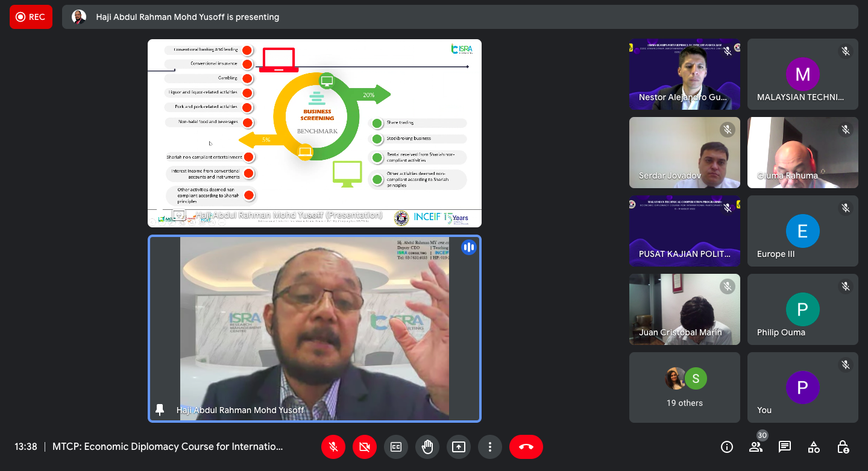The height and width of the screenshot is (471, 868).
Task: Open host controls lock icon
Action: pos(843,447)
